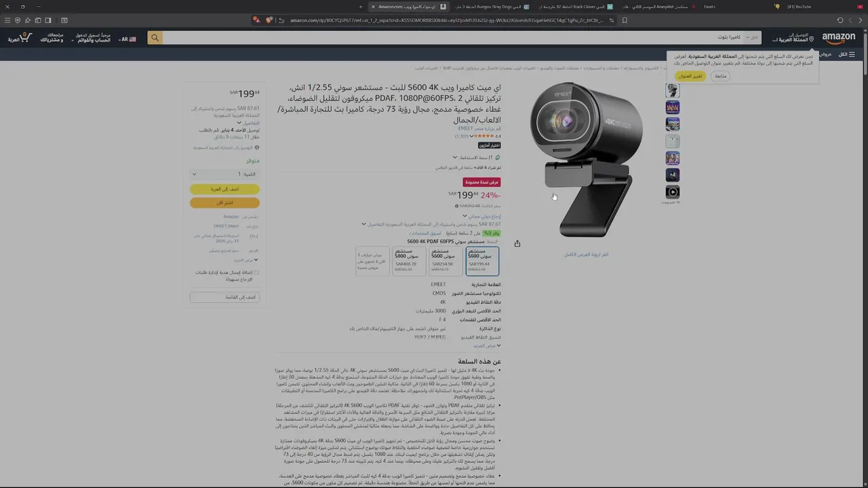Click the main webcam product image

pos(587,159)
